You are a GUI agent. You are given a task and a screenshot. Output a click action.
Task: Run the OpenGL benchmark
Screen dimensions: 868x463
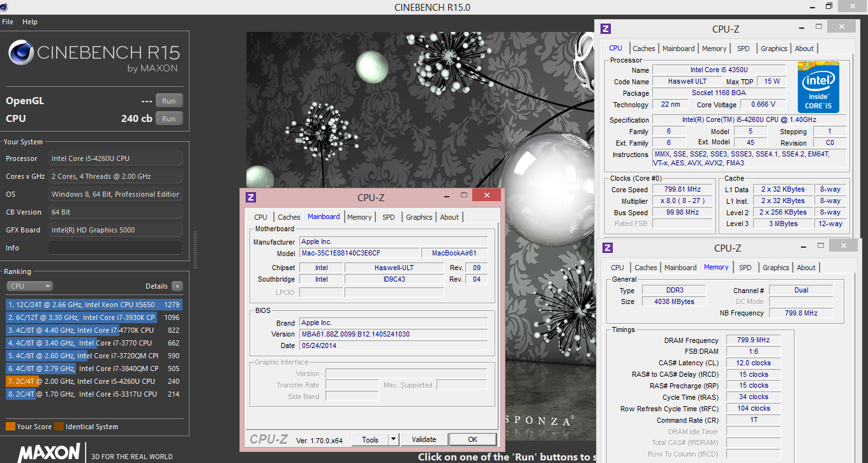click(168, 101)
